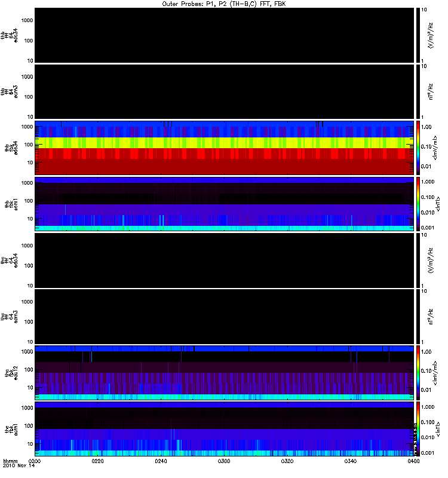Viewport: 448px width, 478px height.
Task: Click the 'thc fbk edc12' y-axis title
Action: point(11,373)
